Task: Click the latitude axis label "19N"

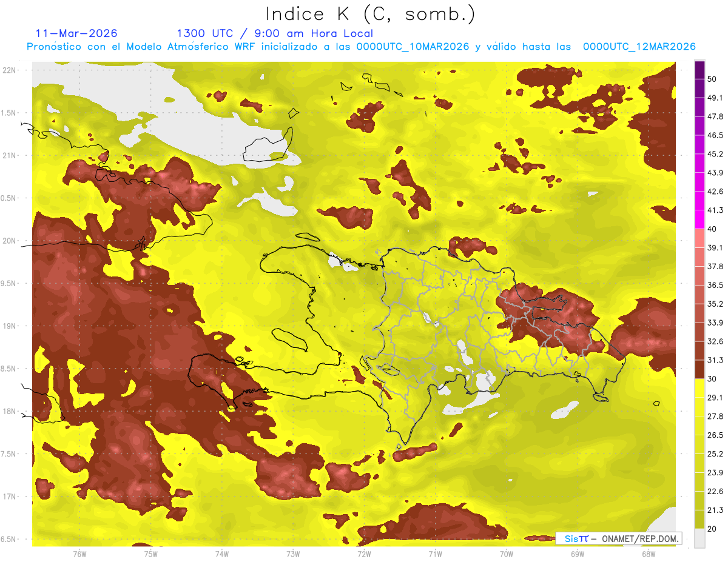Action: [x=9, y=326]
